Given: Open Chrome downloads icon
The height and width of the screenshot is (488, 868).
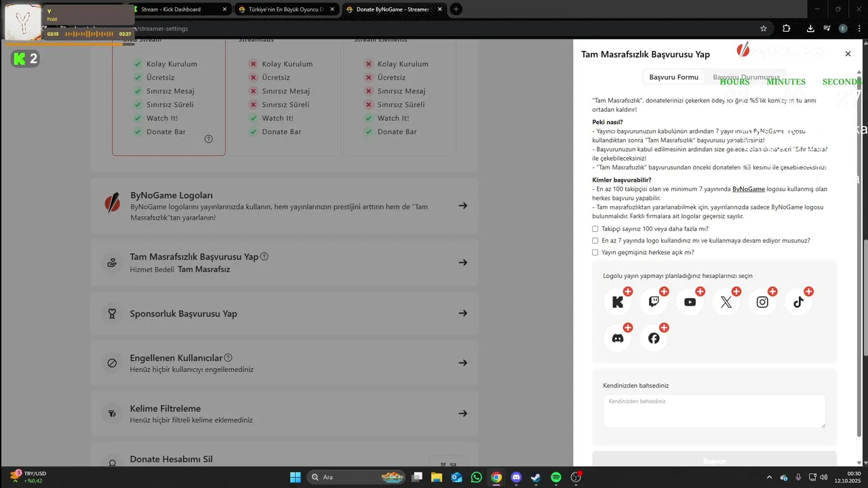Looking at the screenshot, I should coord(810,28).
